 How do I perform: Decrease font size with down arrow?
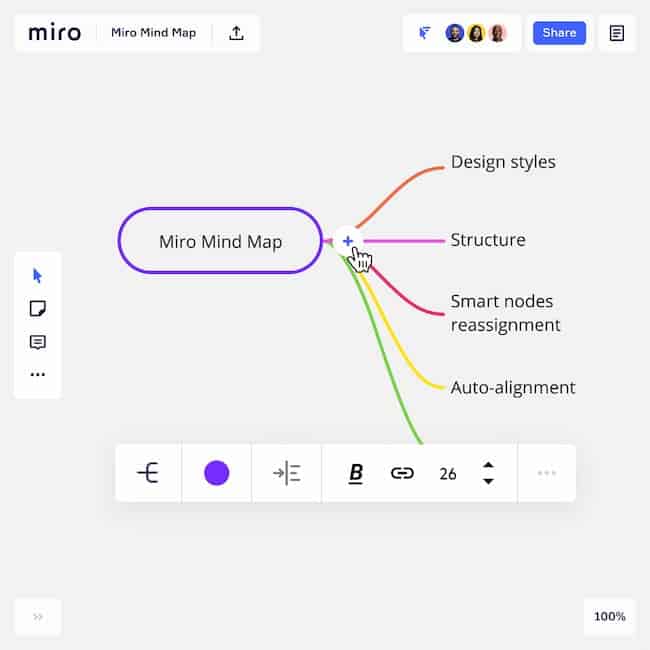point(488,481)
